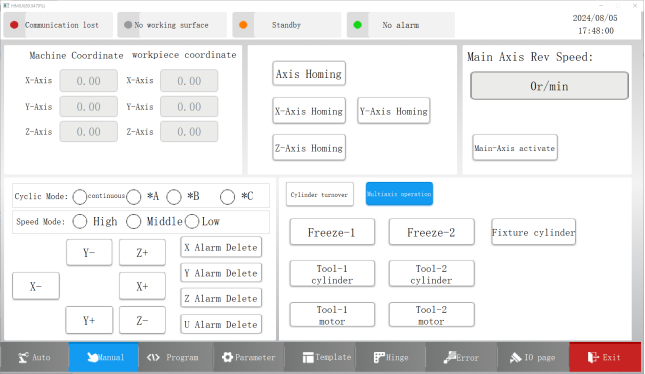Set speed mode to High
This screenshot has width=645, height=374.
[80, 221]
